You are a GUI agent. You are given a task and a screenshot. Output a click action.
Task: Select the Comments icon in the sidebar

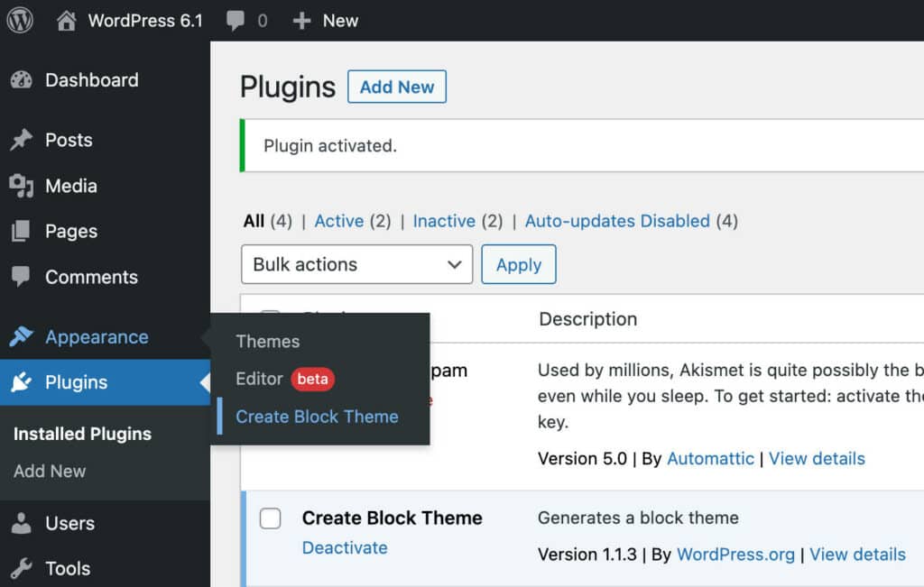pyautogui.click(x=23, y=277)
